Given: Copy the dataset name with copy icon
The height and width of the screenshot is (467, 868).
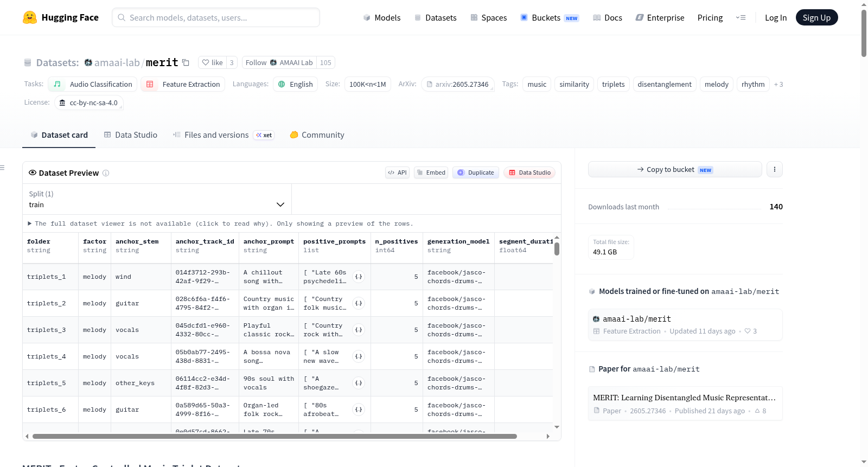Looking at the screenshot, I should [x=186, y=62].
